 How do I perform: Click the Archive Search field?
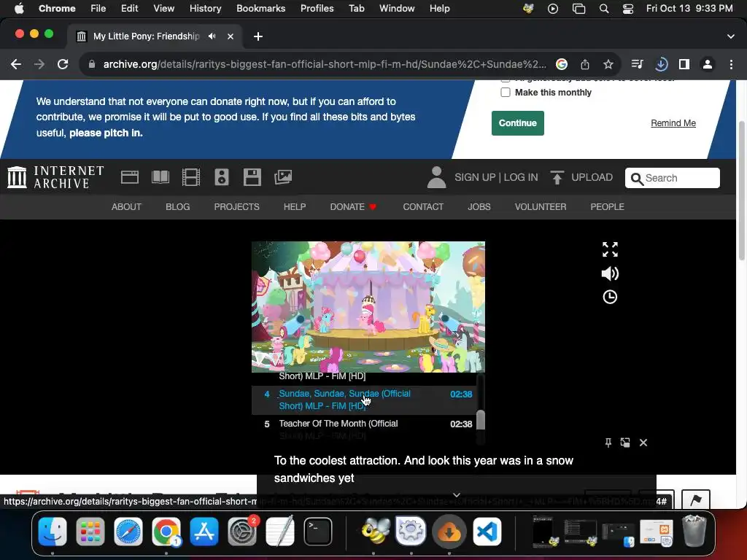click(x=672, y=178)
